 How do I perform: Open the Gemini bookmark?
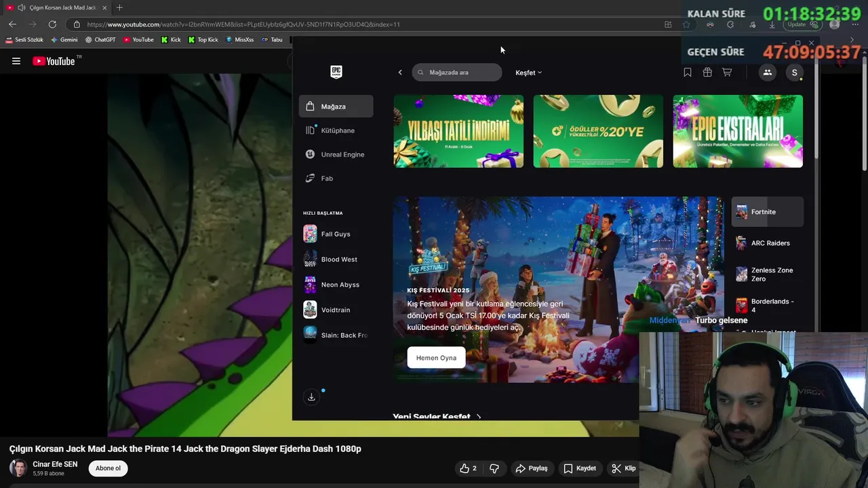(64, 40)
